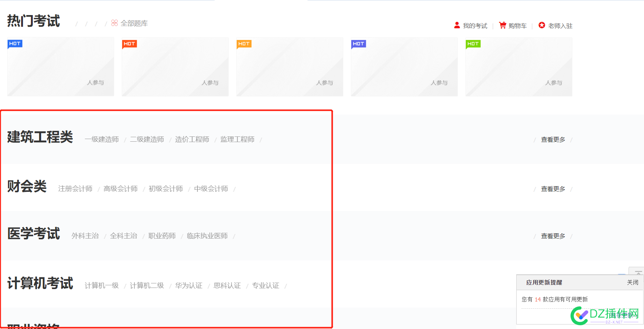Open the 全部题库 link
The height and width of the screenshot is (329, 644).
pos(134,23)
